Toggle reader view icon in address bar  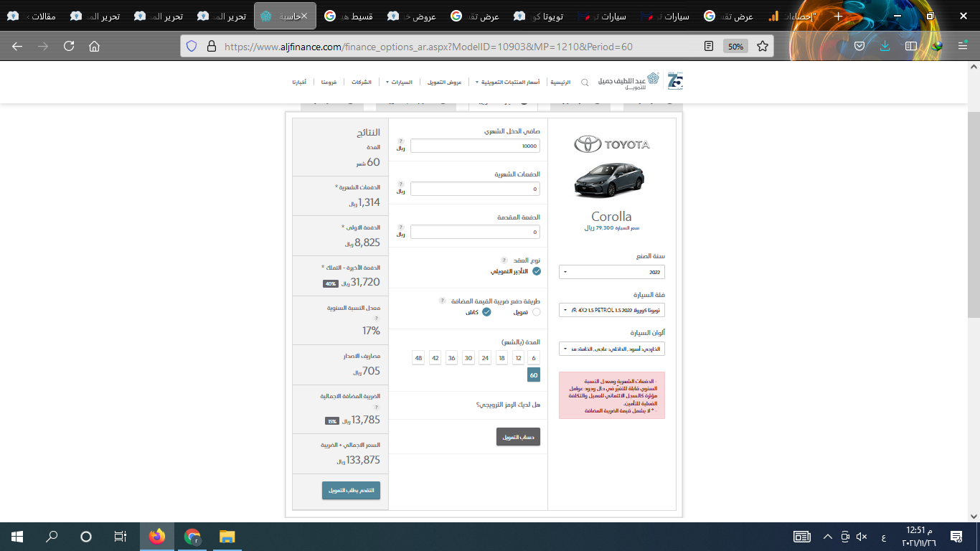709,46
